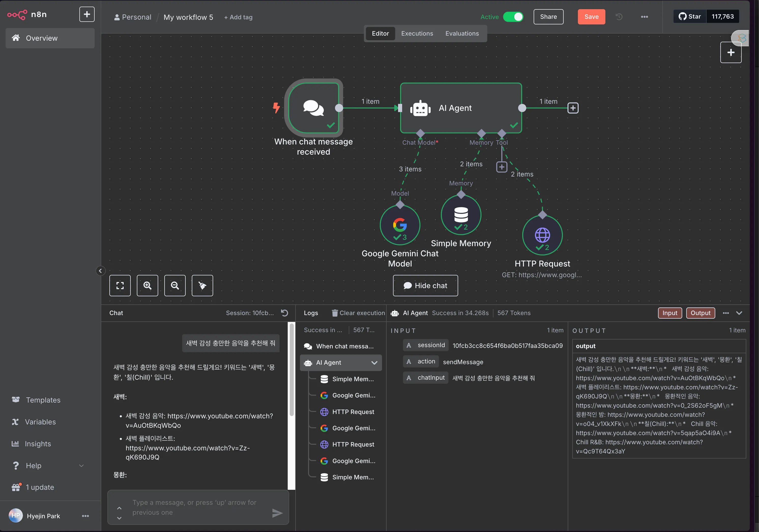Switch to the Evaluations tab

(462, 33)
